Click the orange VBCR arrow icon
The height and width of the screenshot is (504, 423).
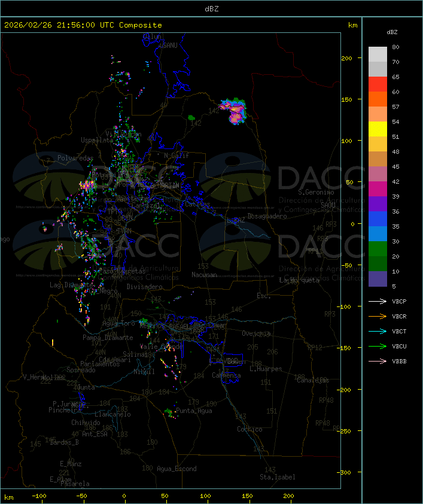click(378, 316)
